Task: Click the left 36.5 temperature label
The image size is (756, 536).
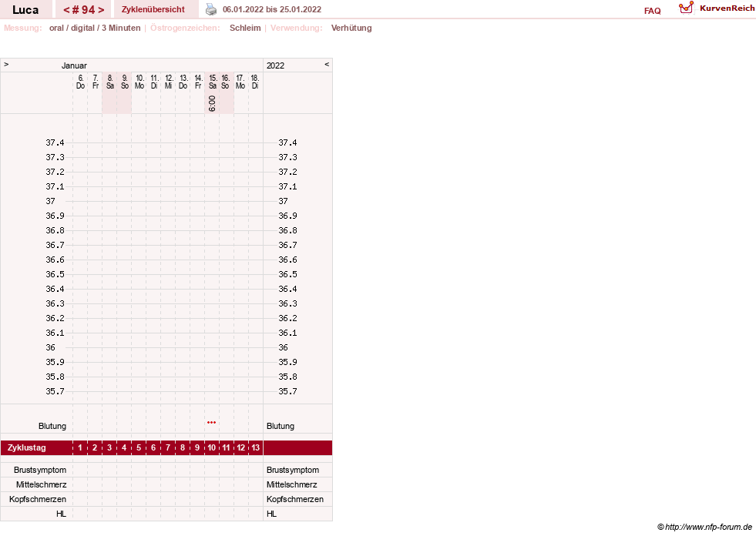Action: pos(55,274)
